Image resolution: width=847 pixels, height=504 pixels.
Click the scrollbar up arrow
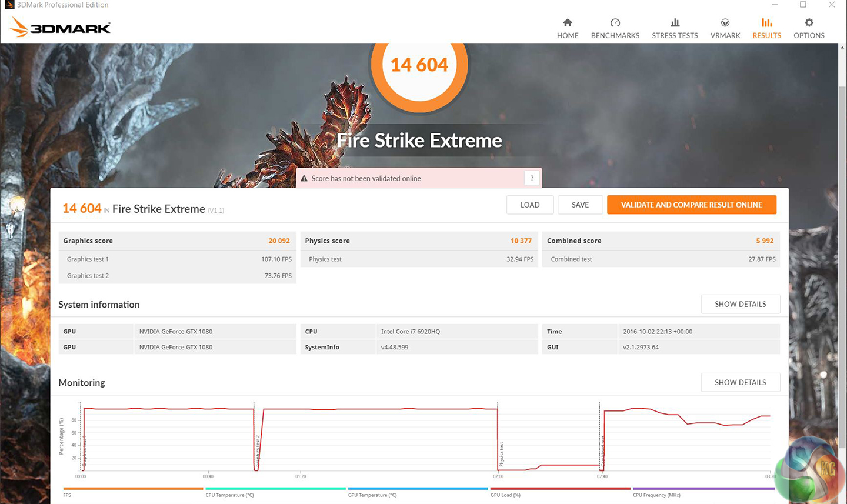842,48
